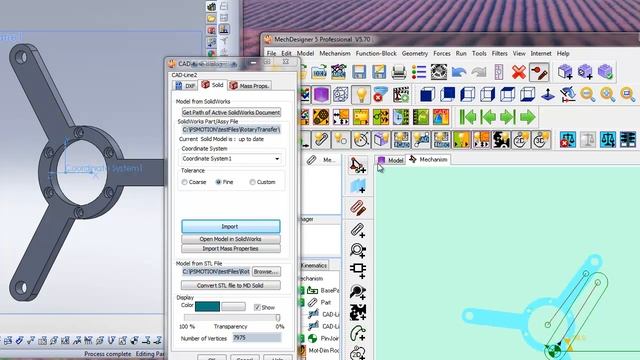Open the Function-Block menu
The width and height of the screenshot is (640, 360).
coord(376,53)
